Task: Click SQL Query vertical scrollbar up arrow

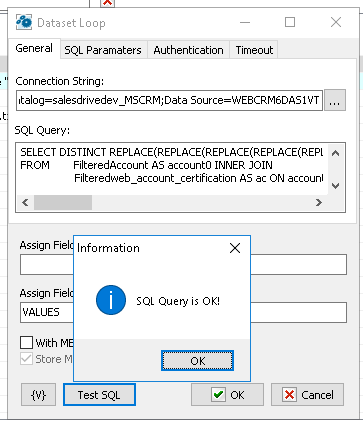Action: point(336,153)
